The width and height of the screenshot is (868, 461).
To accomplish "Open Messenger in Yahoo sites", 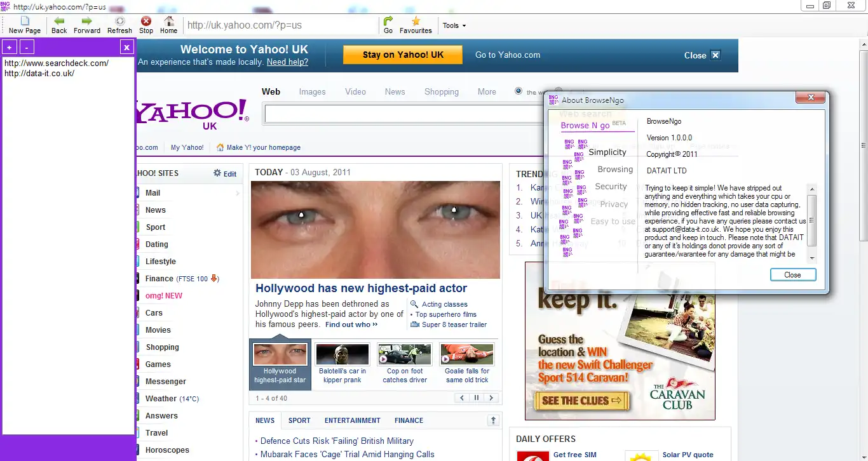I will pos(166,382).
